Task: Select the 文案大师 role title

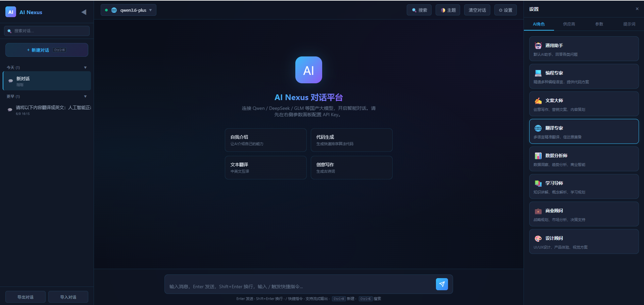Action: [x=554, y=101]
